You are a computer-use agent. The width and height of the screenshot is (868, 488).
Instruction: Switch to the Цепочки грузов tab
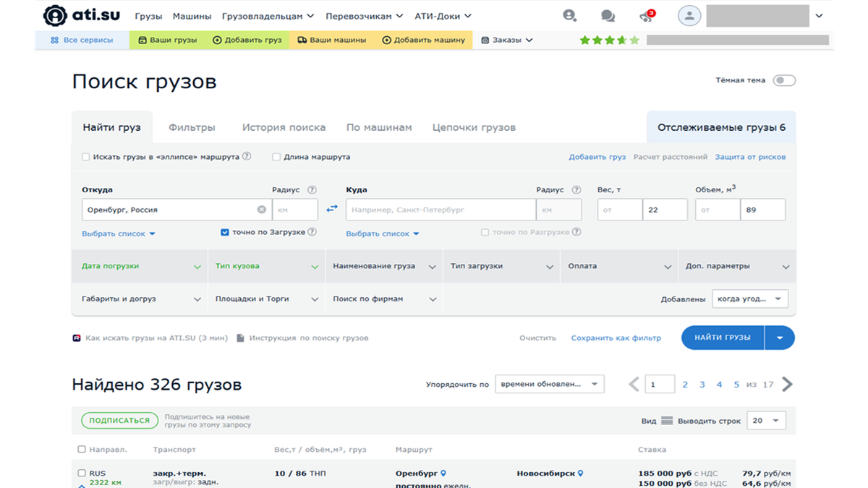coord(474,127)
